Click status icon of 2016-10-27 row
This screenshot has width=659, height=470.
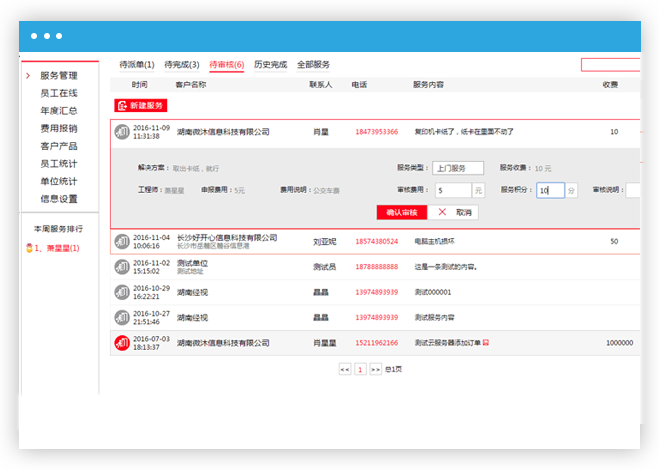[122, 317]
